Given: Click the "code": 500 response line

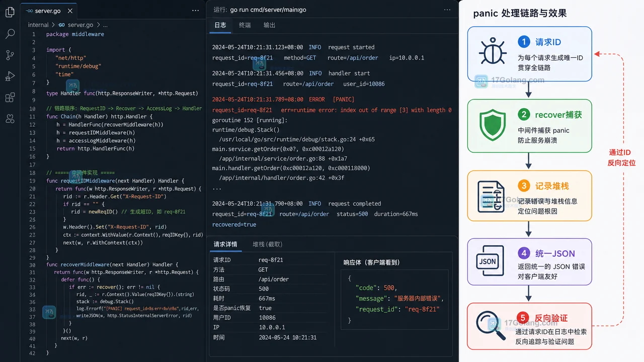Looking at the screenshot, I should pyautogui.click(x=376, y=288).
